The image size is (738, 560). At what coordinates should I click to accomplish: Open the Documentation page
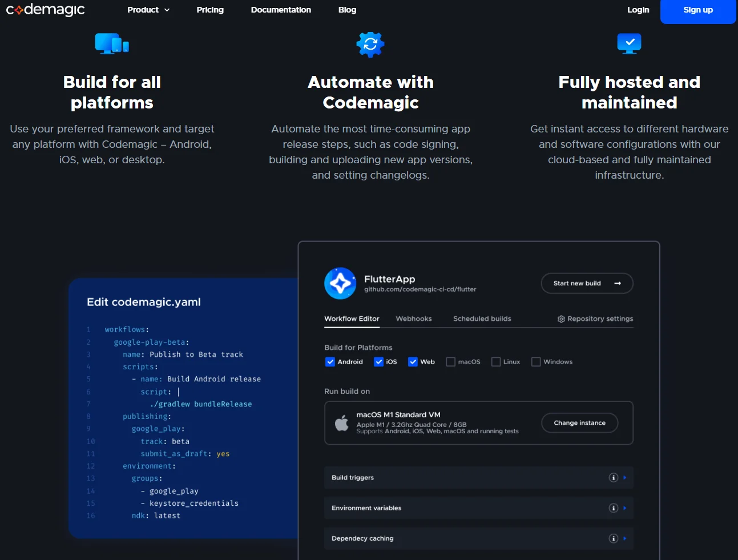click(x=281, y=10)
